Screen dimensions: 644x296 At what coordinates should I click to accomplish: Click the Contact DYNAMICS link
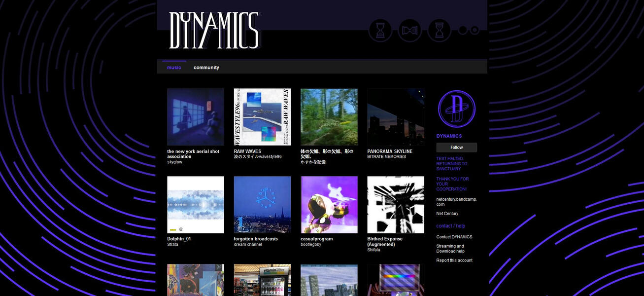pos(454,237)
